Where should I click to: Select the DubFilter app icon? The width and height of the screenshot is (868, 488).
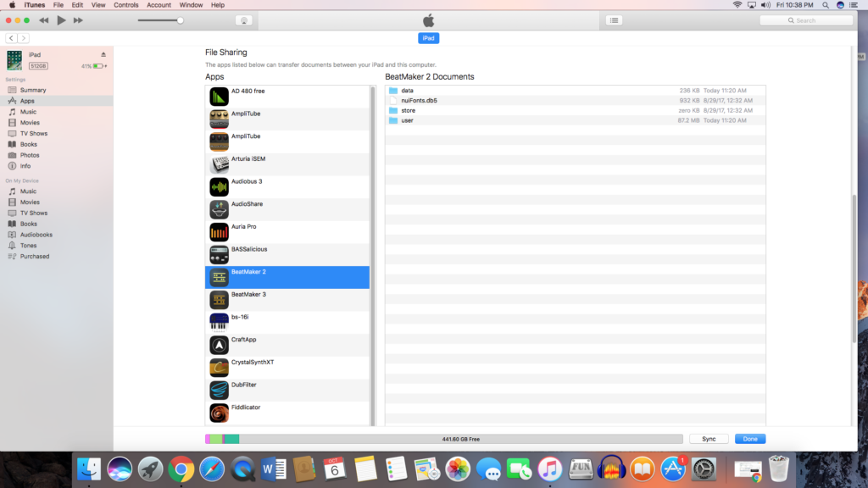[x=219, y=391]
